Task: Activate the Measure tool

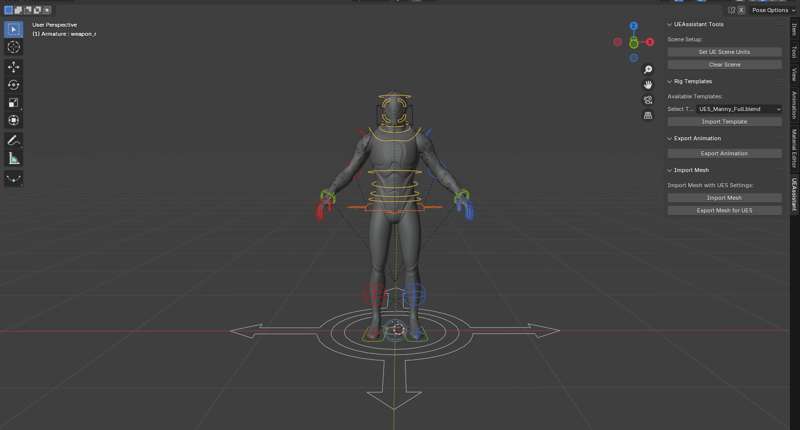Action: click(x=14, y=158)
